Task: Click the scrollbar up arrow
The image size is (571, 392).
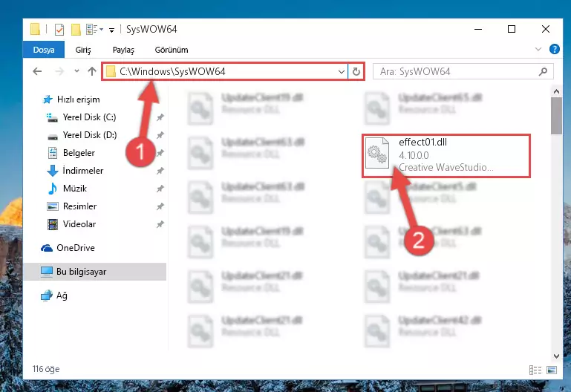Action: tap(556, 91)
